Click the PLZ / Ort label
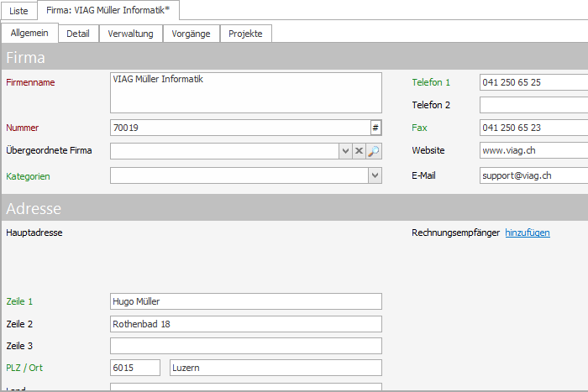 pyautogui.click(x=24, y=368)
